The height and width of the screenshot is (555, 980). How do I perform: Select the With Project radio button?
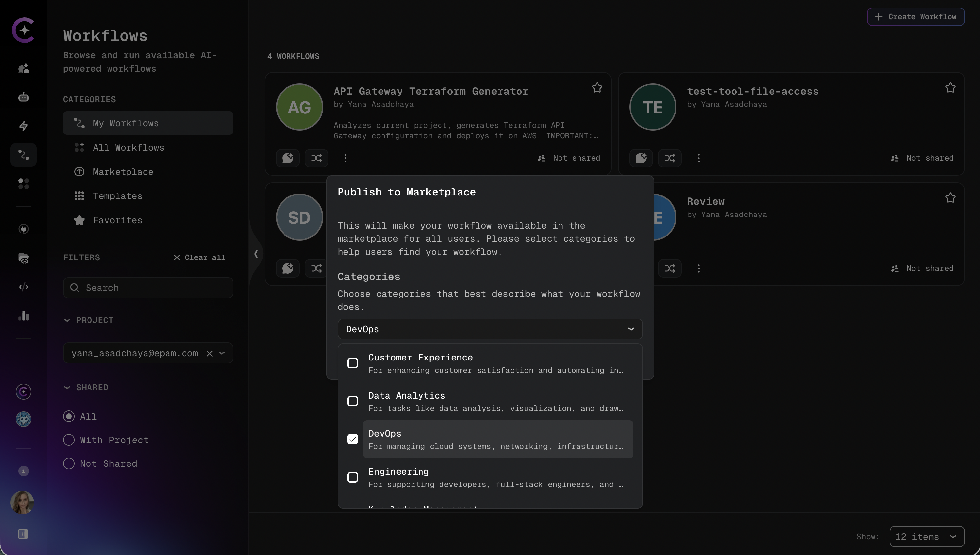point(69,440)
